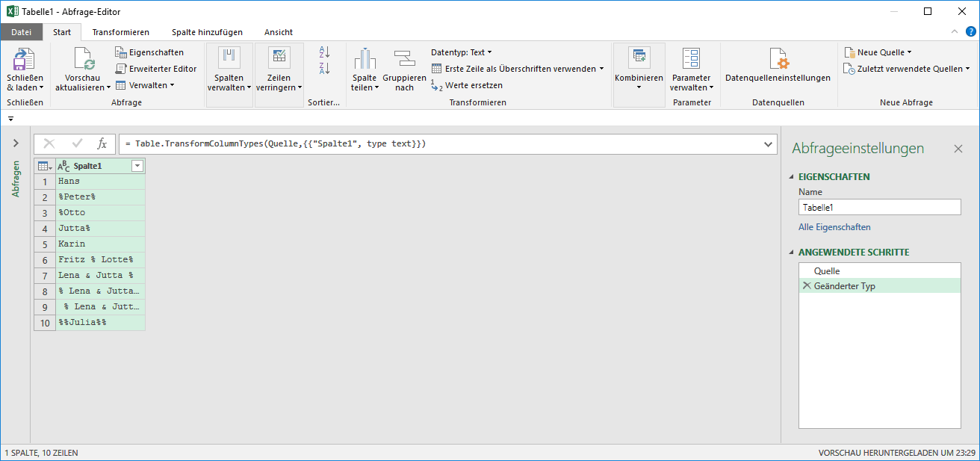
Task: Open the Neue Quelle dropdown
Action: pyautogui.click(x=878, y=52)
